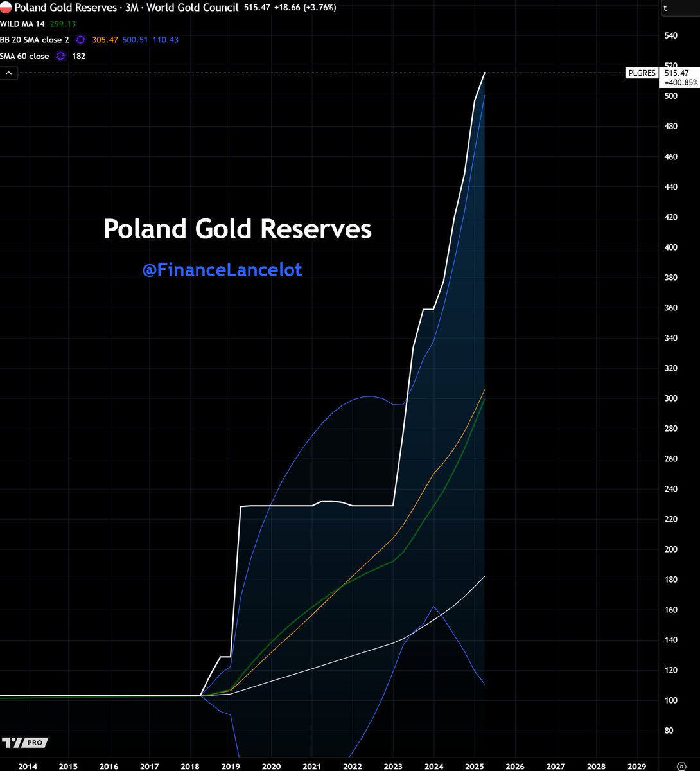The image size is (700, 771).
Task: Click the purple refresh icon beside SMA 60 close
Action: tap(60, 56)
